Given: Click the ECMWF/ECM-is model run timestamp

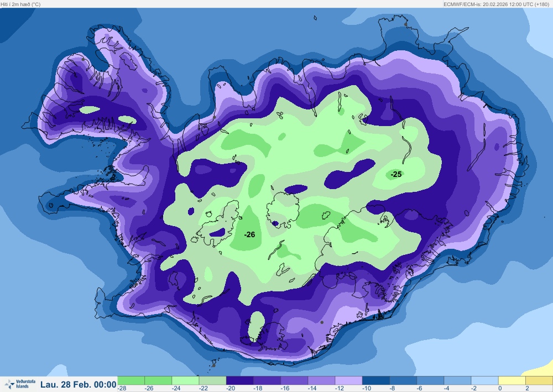Looking at the screenshot, I should (496, 4).
